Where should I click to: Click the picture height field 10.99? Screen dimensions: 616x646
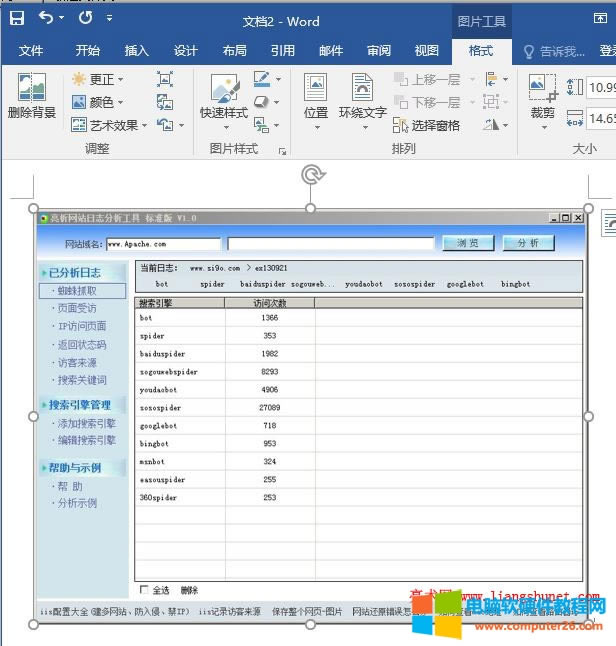pyautogui.click(x=601, y=87)
